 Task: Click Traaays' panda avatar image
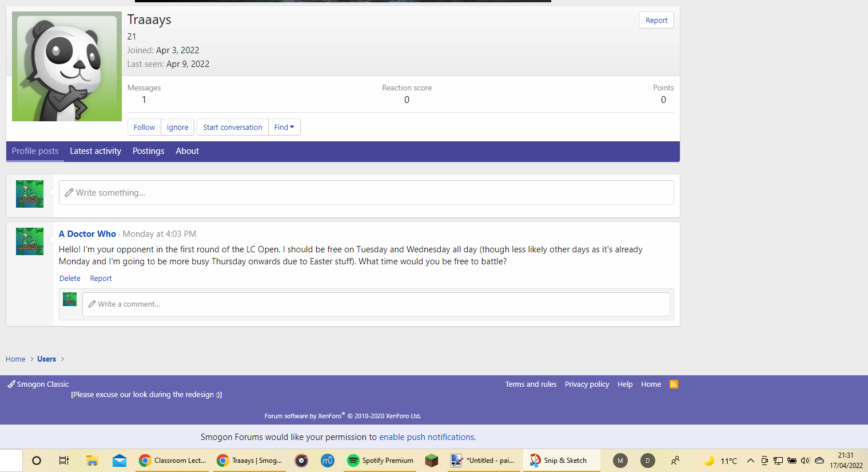(67, 66)
